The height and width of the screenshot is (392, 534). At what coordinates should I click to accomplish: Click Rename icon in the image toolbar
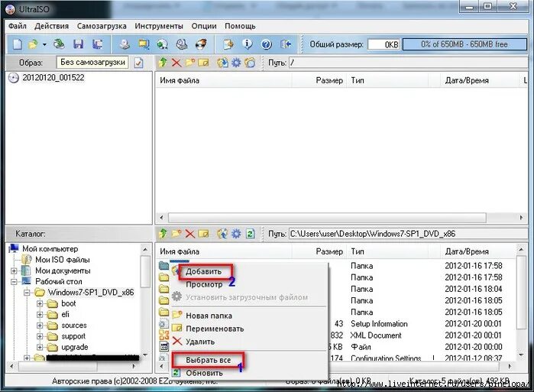point(203,63)
